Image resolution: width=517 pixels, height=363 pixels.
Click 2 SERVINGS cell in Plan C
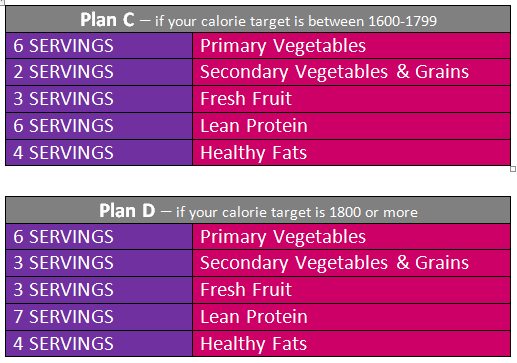coord(99,72)
